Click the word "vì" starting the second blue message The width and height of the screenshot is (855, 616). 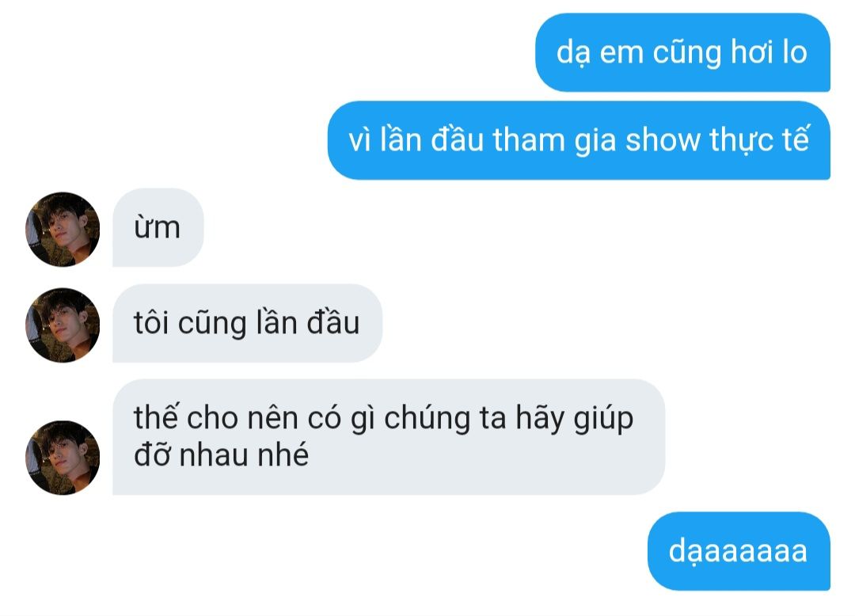click(359, 141)
